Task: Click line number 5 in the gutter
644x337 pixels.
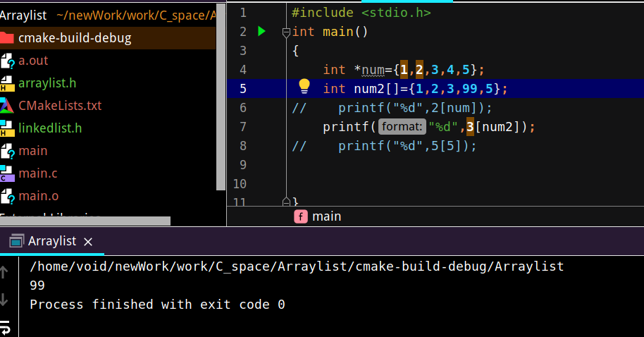Action: 243,89
